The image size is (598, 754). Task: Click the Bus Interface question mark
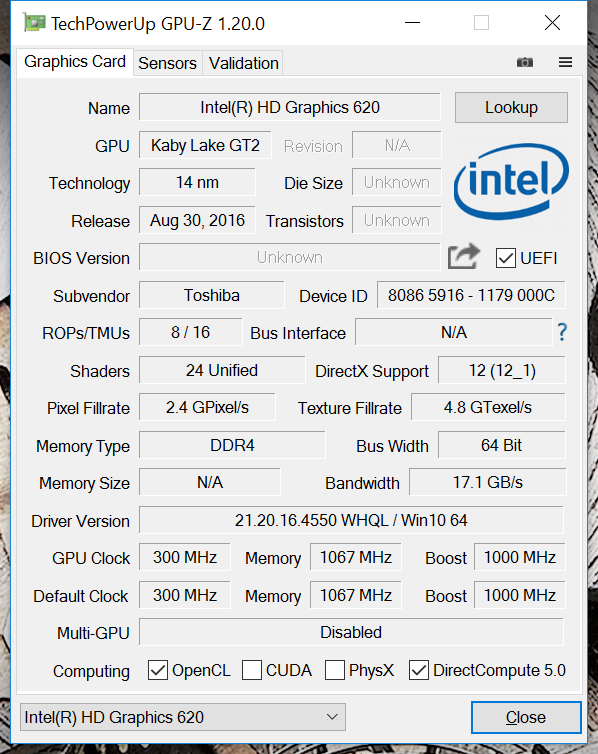click(562, 332)
